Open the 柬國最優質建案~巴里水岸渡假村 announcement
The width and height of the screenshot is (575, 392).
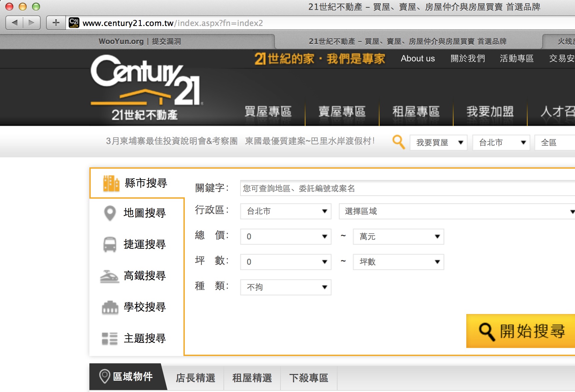[310, 141]
